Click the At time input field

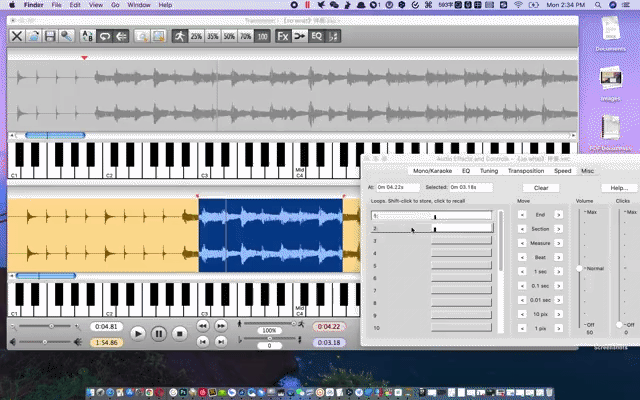pyautogui.click(x=398, y=187)
